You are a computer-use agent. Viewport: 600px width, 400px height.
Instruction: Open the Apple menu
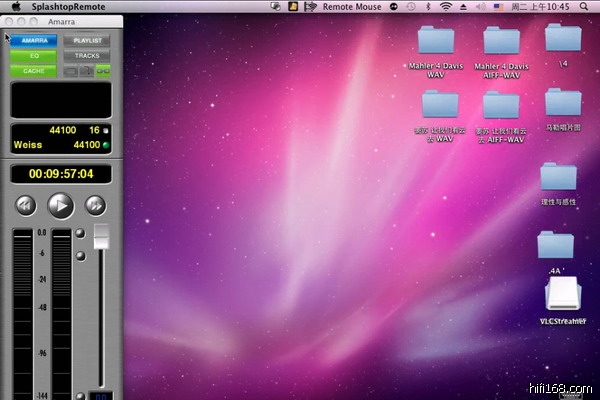click(16, 7)
